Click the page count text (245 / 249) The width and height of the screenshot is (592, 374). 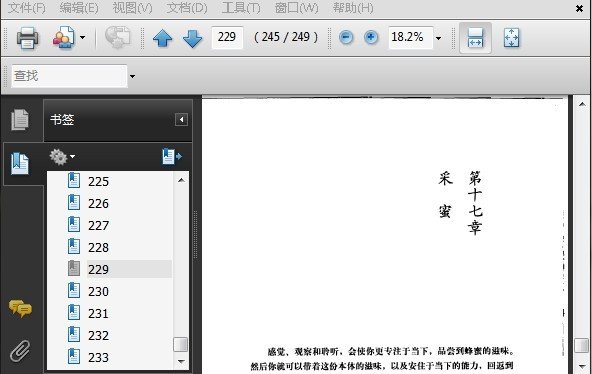coord(286,37)
